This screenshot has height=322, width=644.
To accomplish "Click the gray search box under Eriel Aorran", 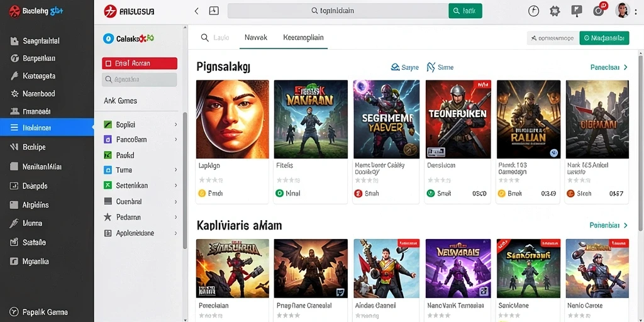I will [140, 79].
